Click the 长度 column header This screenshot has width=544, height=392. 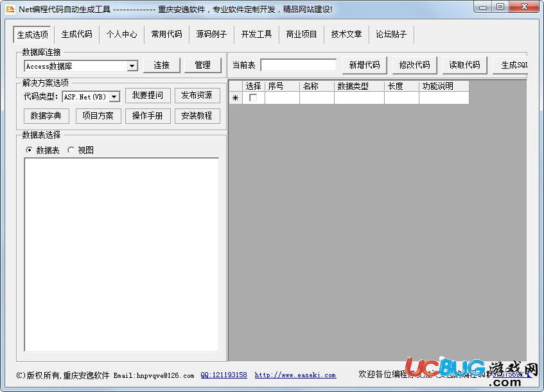coord(402,86)
